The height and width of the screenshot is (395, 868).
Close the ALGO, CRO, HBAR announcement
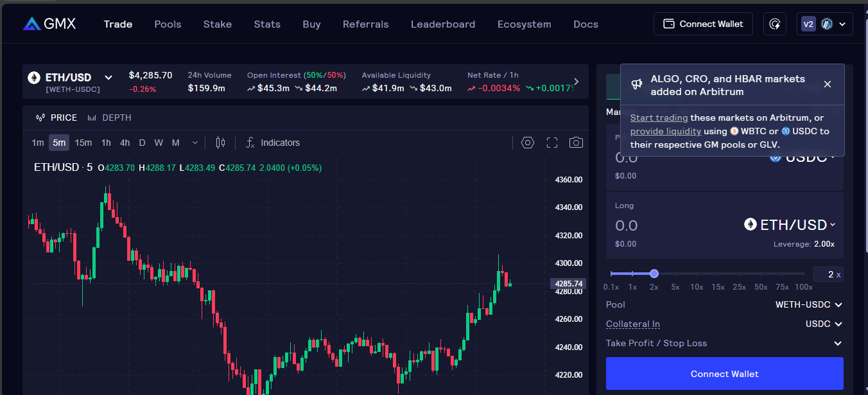tap(827, 84)
